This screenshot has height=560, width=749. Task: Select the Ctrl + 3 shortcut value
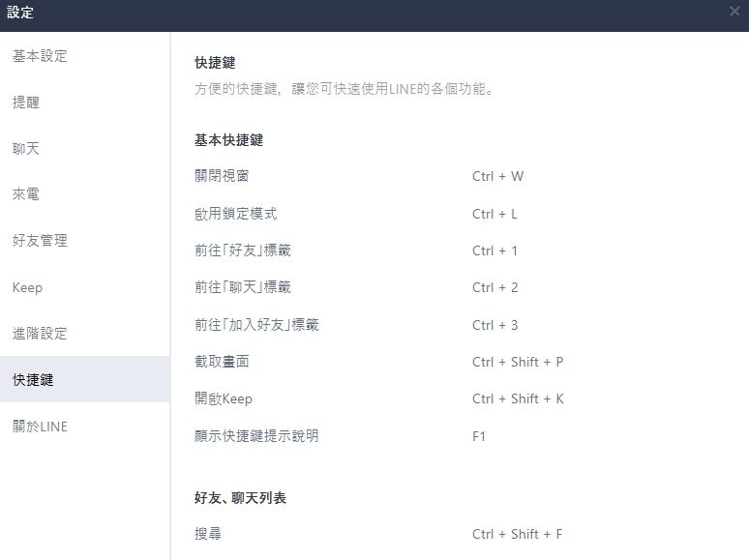click(494, 325)
